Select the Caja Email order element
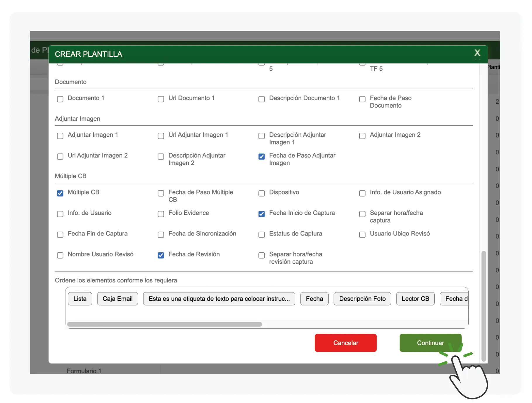532x403 pixels. click(x=118, y=299)
